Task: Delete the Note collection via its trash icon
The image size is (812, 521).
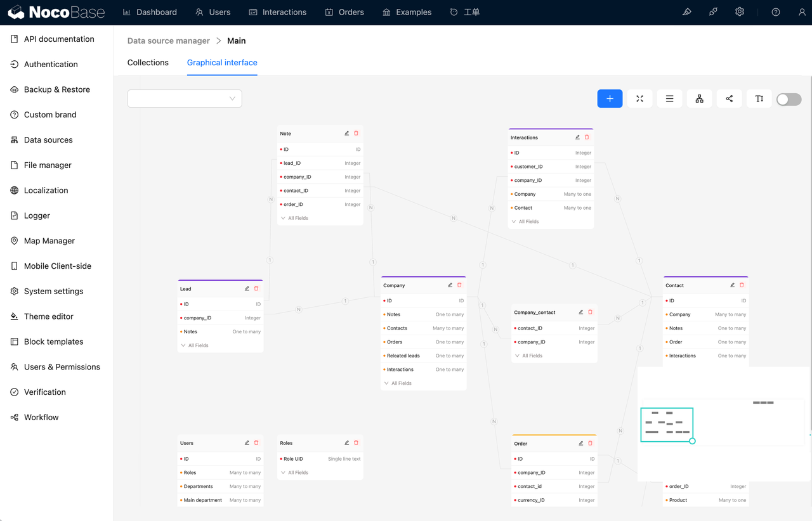Action: pos(356,133)
